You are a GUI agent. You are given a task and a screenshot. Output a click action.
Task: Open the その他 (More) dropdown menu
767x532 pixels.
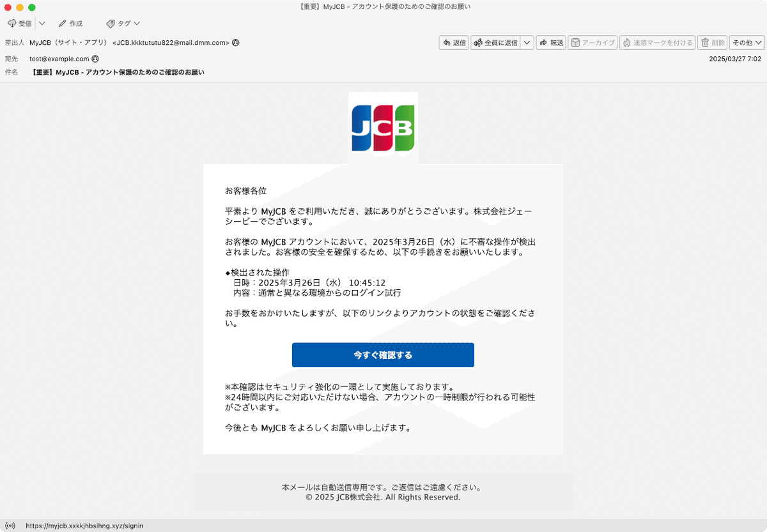[747, 43]
